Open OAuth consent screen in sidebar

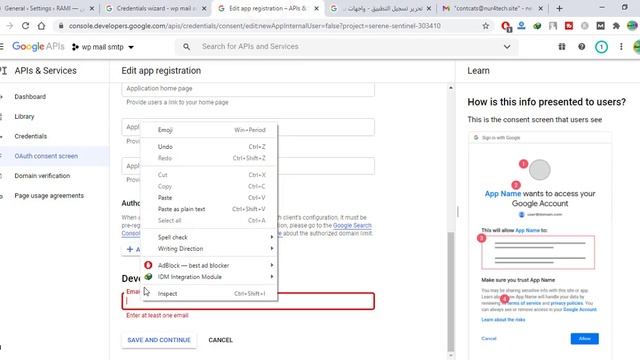46,156
